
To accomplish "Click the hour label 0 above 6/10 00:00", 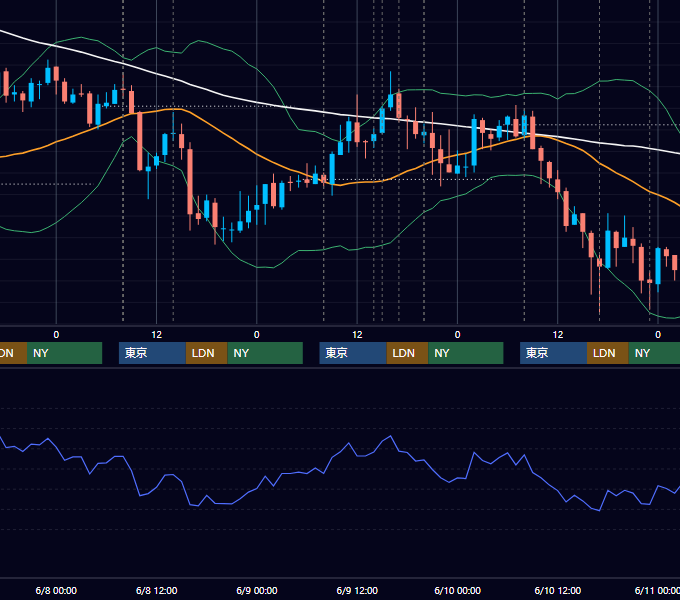I will point(458,335).
